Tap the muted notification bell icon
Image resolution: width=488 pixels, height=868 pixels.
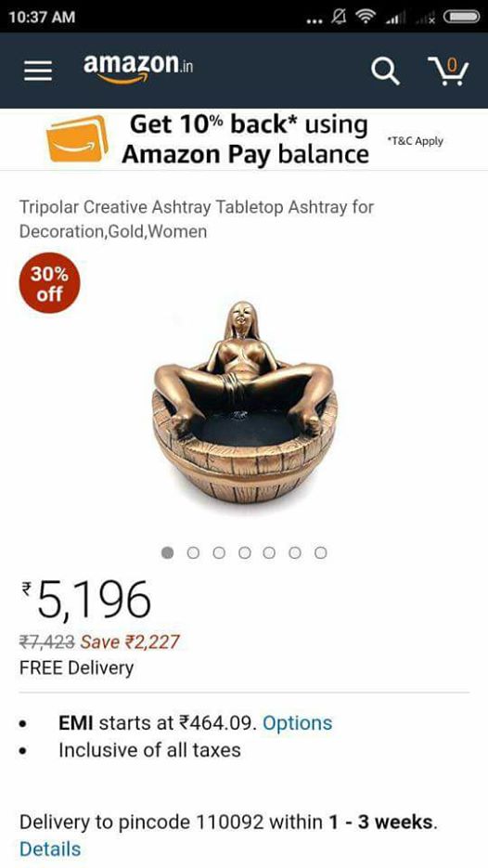click(x=338, y=17)
